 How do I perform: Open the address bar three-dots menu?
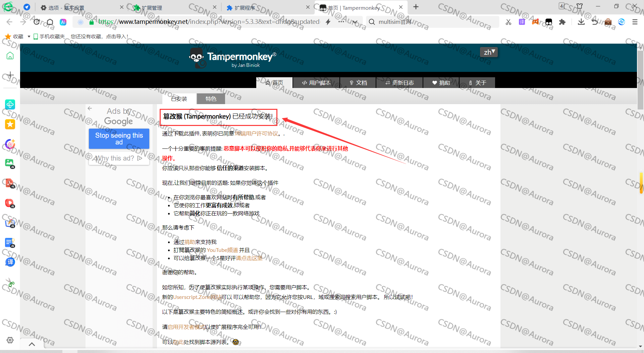pyautogui.click(x=341, y=21)
